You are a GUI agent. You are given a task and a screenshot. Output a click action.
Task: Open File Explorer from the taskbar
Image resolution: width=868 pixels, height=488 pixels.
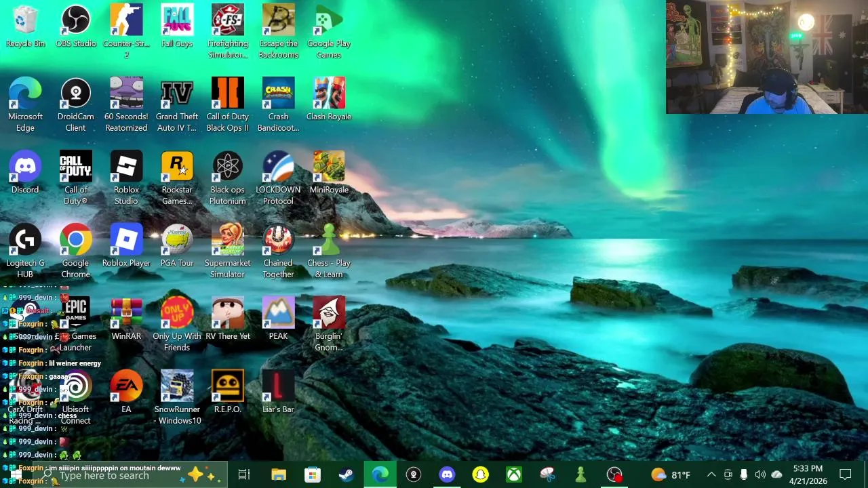(x=279, y=475)
